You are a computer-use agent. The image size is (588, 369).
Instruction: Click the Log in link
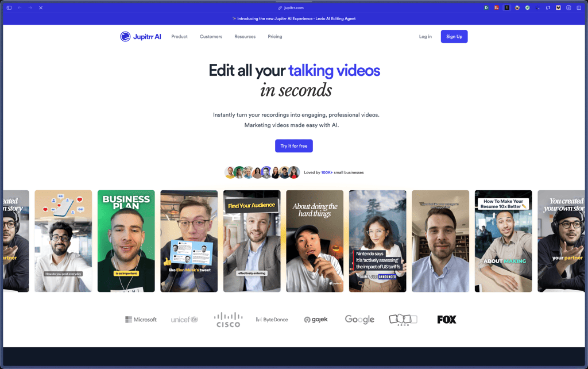pyautogui.click(x=425, y=37)
